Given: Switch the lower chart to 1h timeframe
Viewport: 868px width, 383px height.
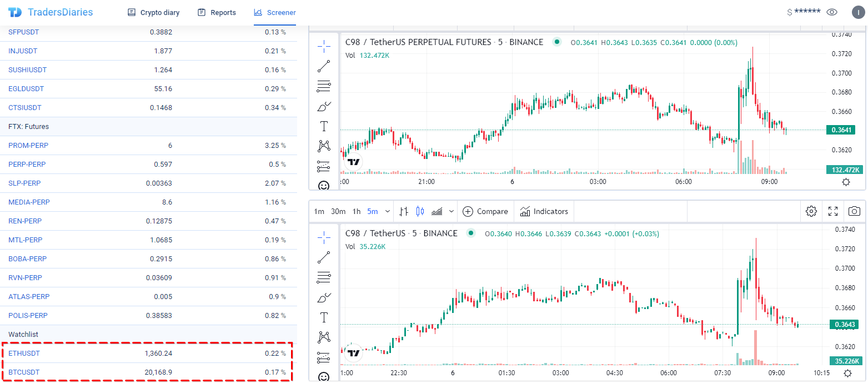Looking at the screenshot, I should (x=356, y=211).
